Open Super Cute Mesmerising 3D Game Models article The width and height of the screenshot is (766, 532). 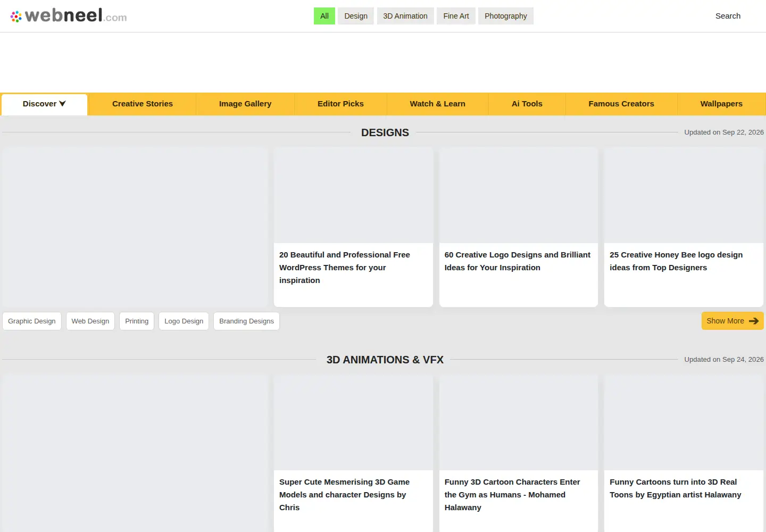click(345, 495)
